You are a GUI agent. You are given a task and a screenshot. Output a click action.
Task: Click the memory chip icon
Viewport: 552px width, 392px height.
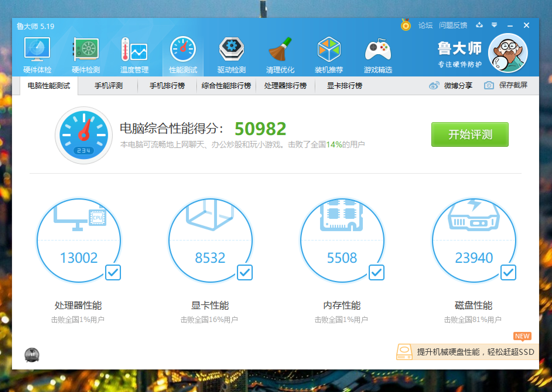point(342,215)
